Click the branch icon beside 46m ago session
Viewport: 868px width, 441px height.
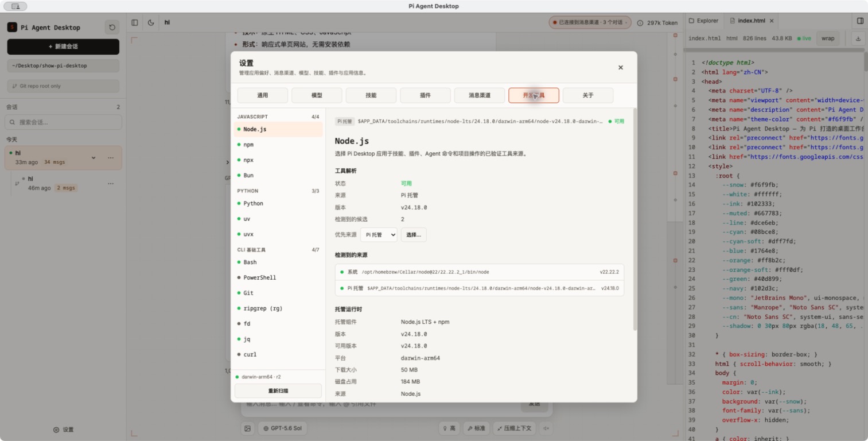click(17, 184)
